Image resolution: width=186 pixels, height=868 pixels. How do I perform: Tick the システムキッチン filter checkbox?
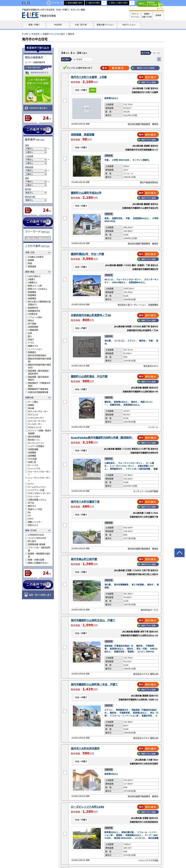[x=26, y=418]
